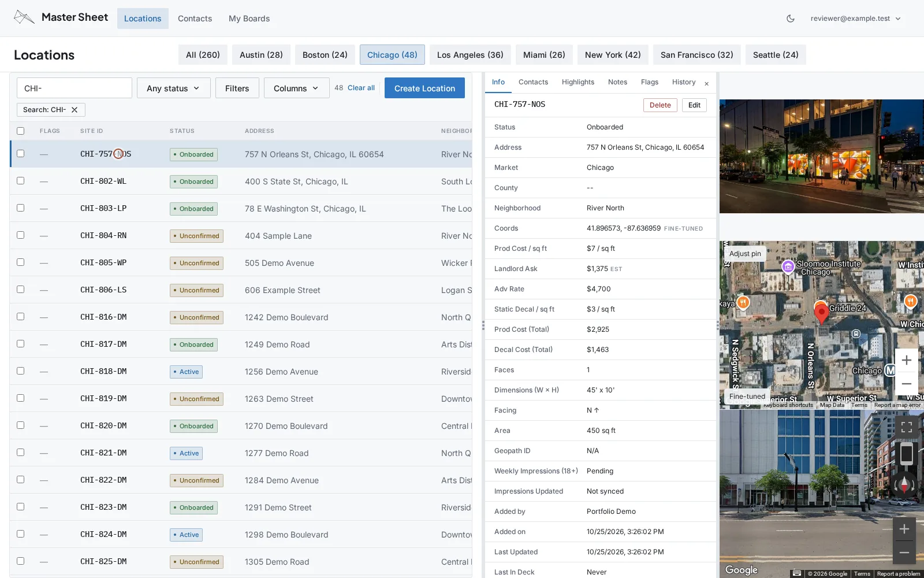Check the CHI-802-WL row checkbox
Screen dimensions: 924x578
[x=21, y=181]
